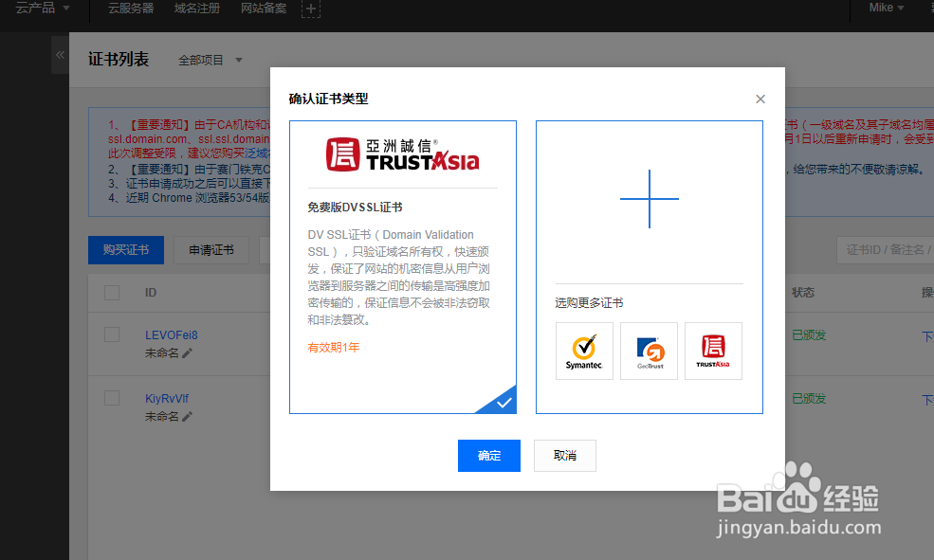Click the 有效期1年 validity text

(334, 348)
